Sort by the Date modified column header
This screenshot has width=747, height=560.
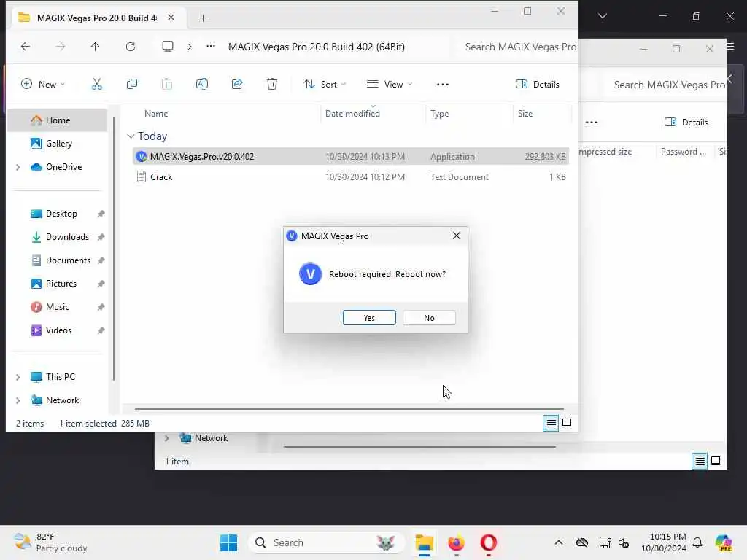pos(352,114)
